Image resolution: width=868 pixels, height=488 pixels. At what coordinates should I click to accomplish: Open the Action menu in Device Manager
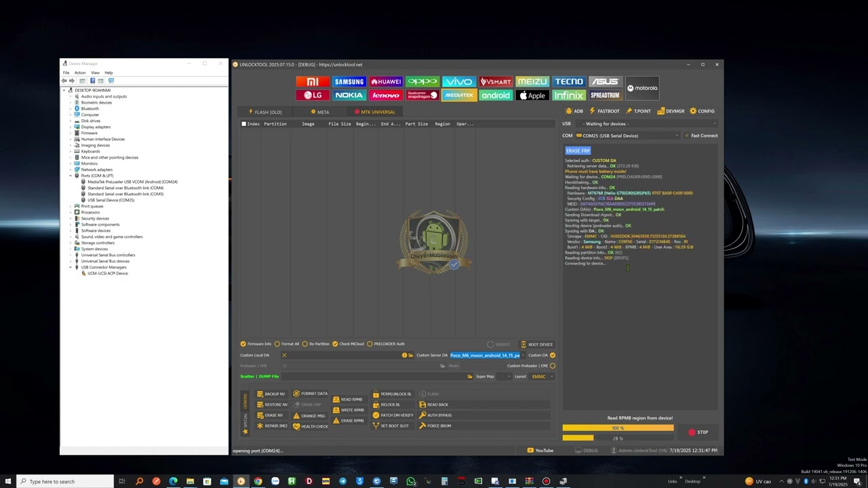pyautogui.click(x=80, y=73)
